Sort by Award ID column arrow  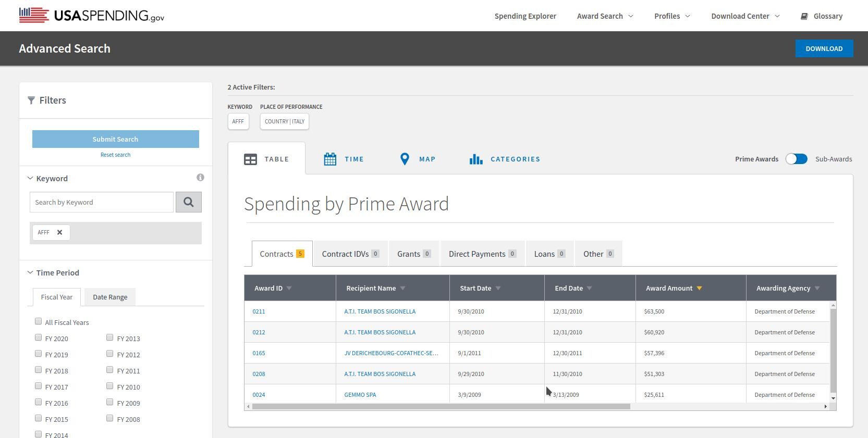click(289, 288)
